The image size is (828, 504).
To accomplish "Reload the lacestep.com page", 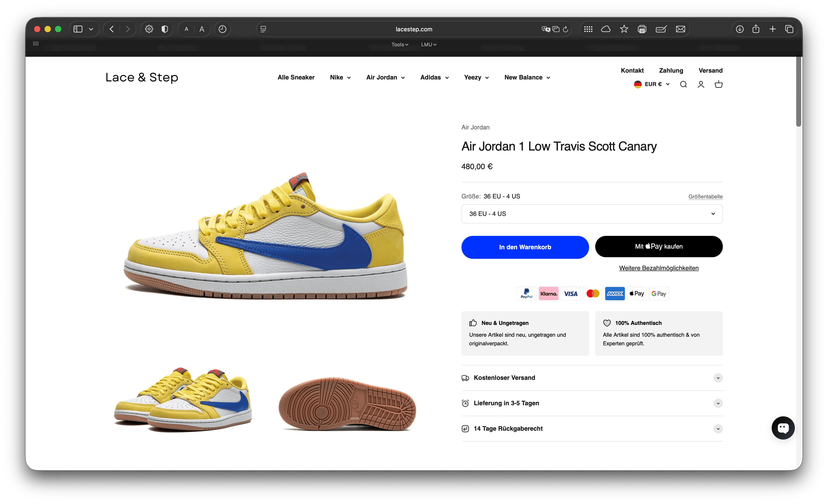I will (565, 29).
